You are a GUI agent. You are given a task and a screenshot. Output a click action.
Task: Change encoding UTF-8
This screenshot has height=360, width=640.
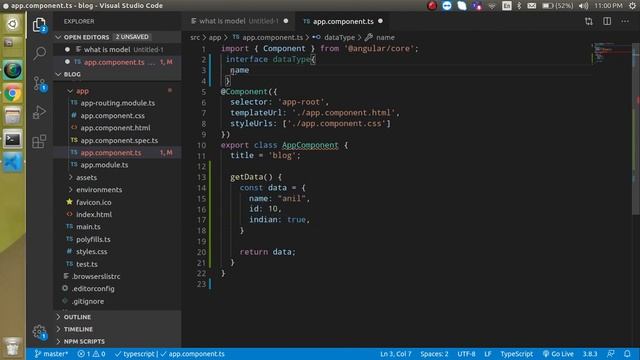(466, 354)
